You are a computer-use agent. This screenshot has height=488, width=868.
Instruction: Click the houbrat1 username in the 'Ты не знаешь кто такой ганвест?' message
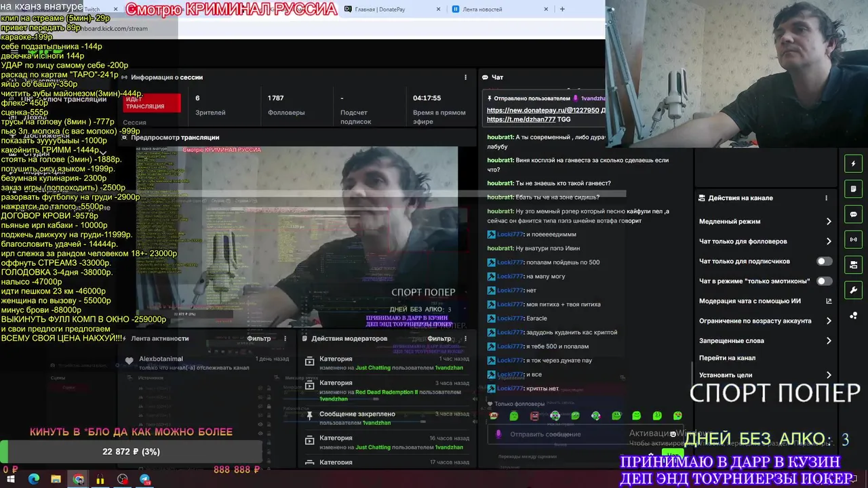pos(500,183)
